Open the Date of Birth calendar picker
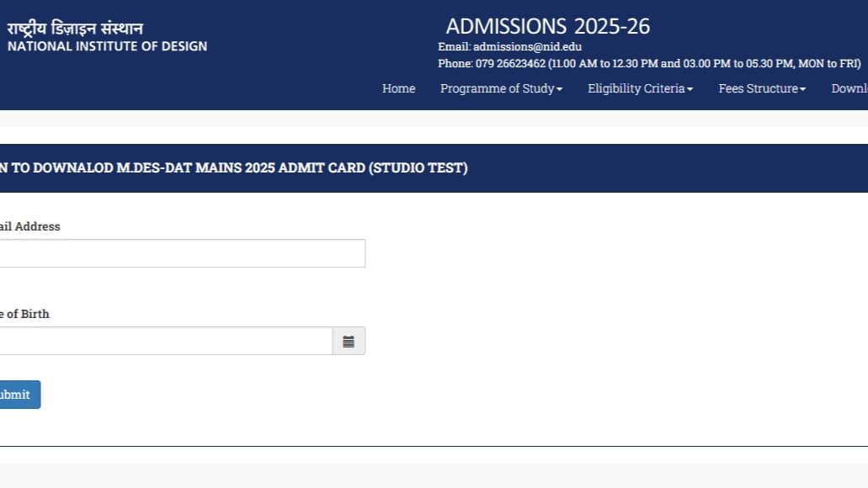Viewport: 868px width, 488px height. pos(349,342)
